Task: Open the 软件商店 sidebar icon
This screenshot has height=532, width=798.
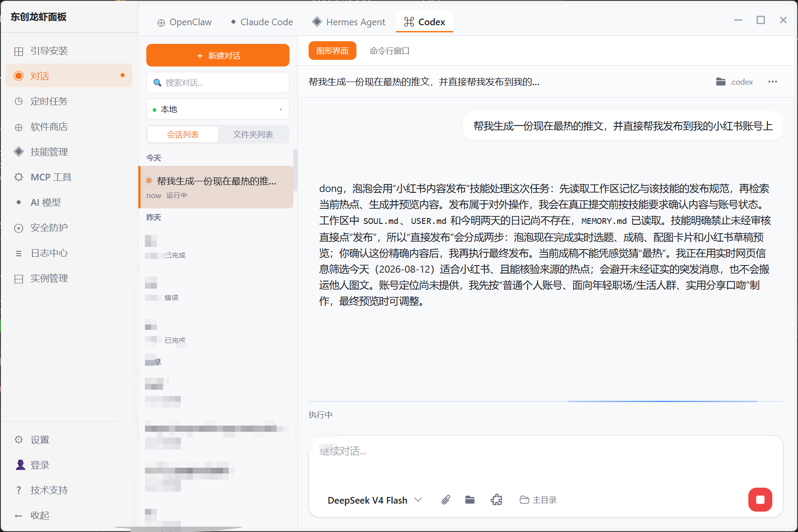Action: click(19, 127)
